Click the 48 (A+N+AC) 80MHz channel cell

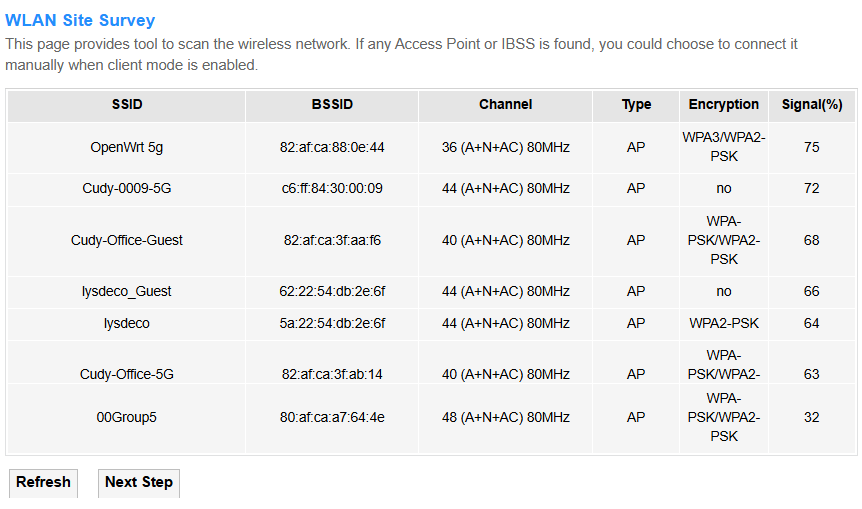point(505,417)
